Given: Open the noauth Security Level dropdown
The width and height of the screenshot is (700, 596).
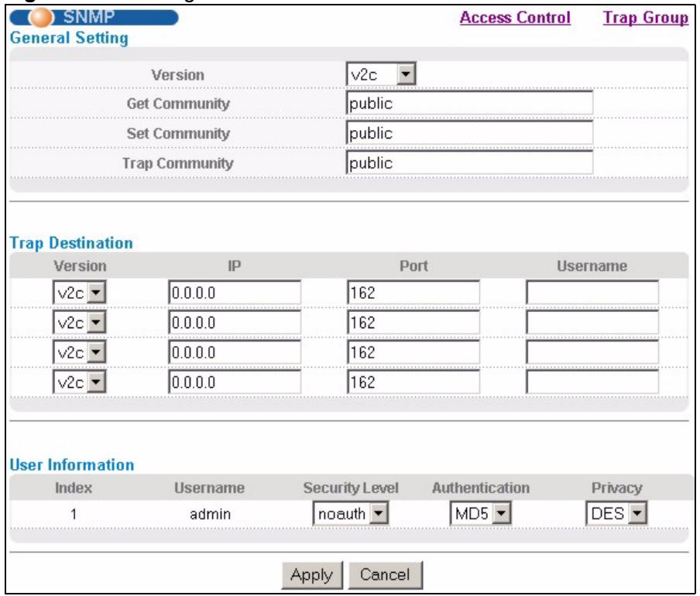Looking at the screenshot, I should [351, 513].
